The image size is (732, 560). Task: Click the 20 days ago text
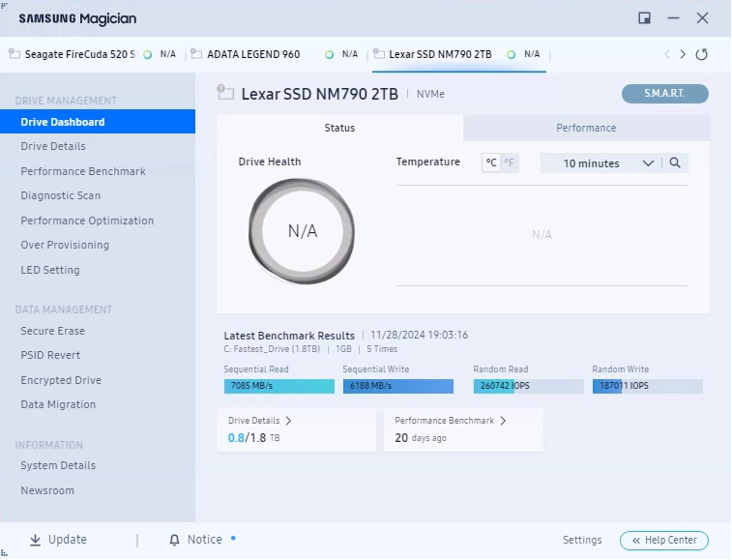pos(421,437)
